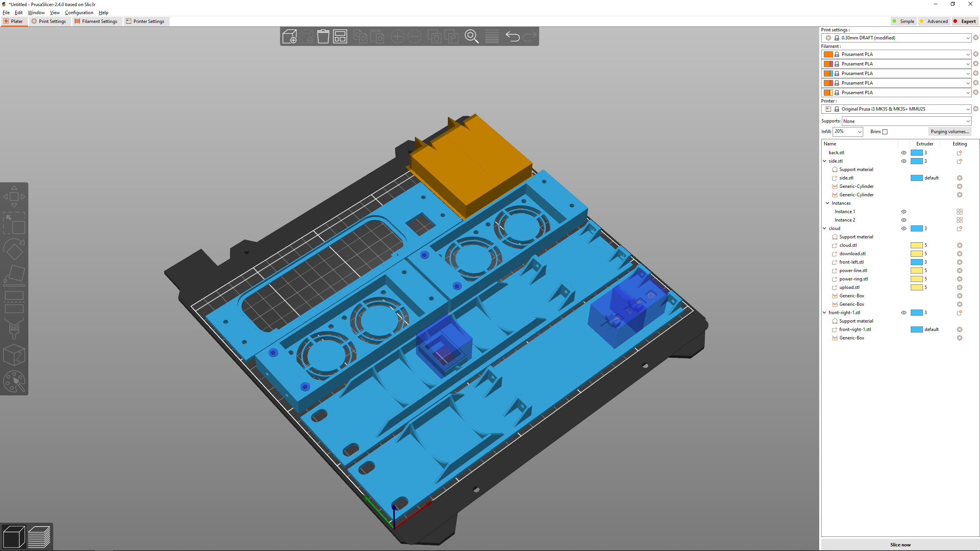This screenshot has width=980, height=551.
Task: Enable the Brim checkbox
Action: point(885,132)
